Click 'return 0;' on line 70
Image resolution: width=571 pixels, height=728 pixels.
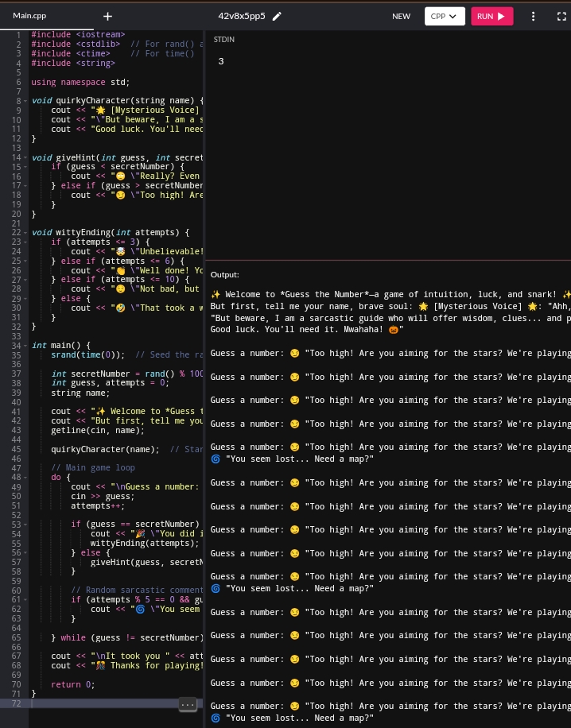(x=73, y=684)
